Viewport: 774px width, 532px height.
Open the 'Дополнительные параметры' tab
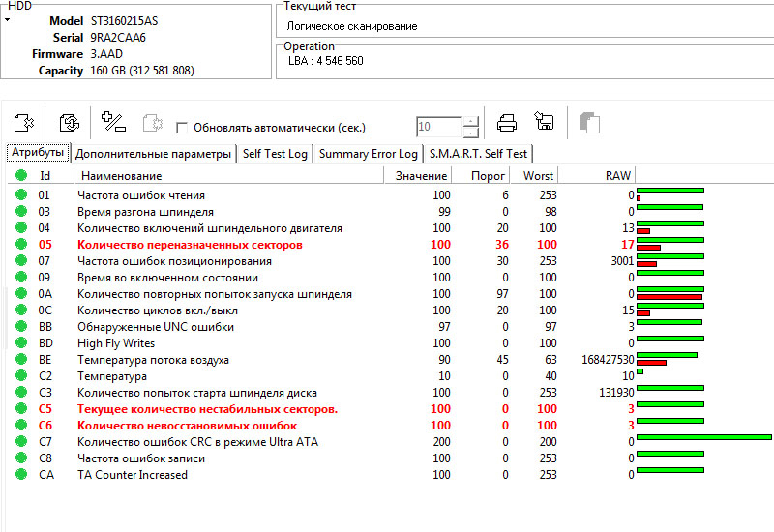click(x=153, y=154)
